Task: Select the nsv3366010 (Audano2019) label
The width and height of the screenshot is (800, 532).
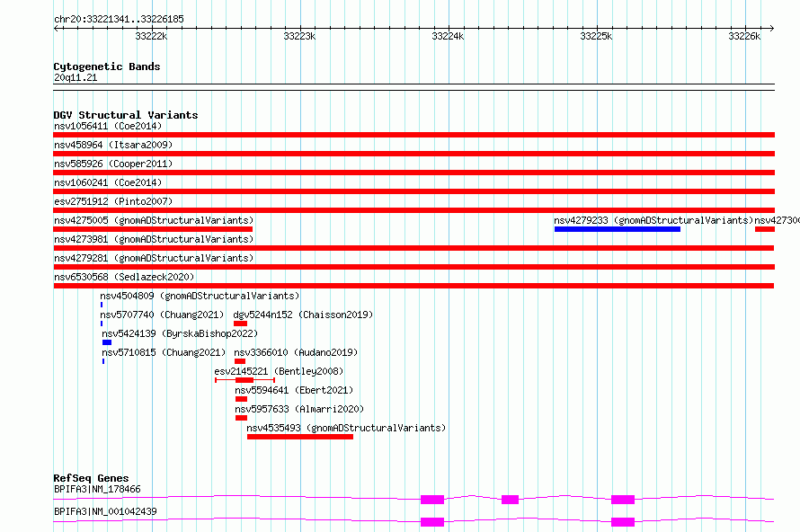Action: tap(296, 352)
